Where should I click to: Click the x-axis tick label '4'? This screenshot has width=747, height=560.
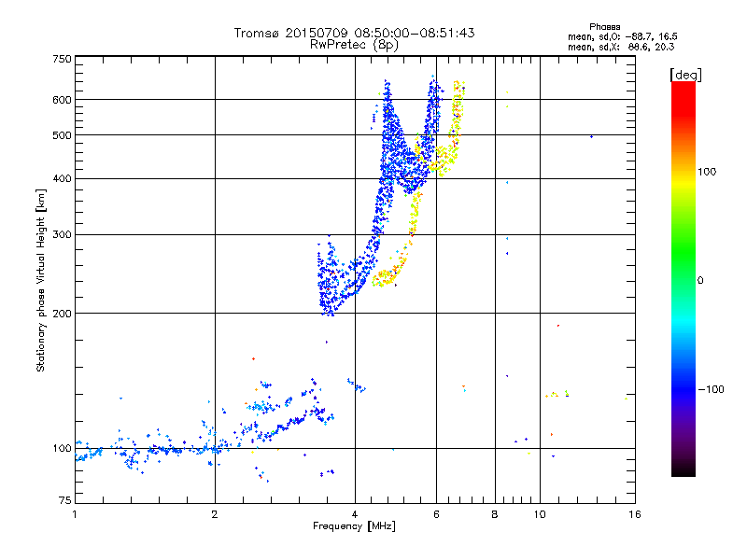(x=355, y=514)
